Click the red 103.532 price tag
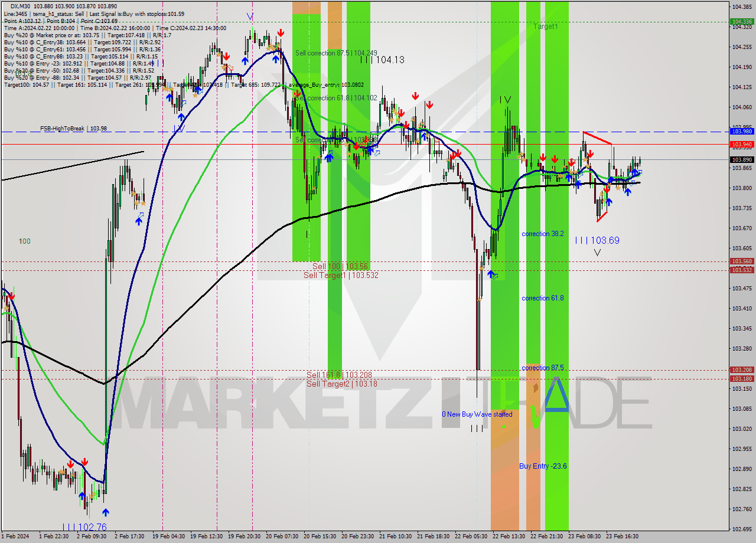756x543 pixels. (742, 270)
